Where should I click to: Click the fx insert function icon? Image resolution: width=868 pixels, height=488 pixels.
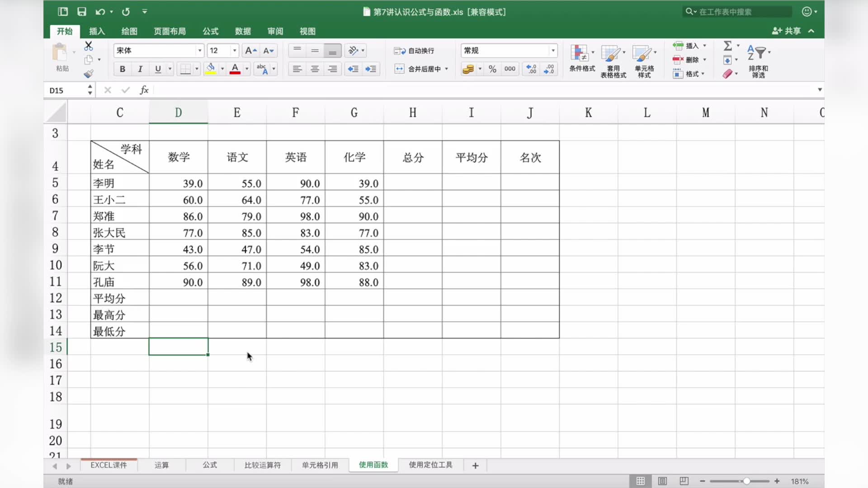click(x=144, y=90)
